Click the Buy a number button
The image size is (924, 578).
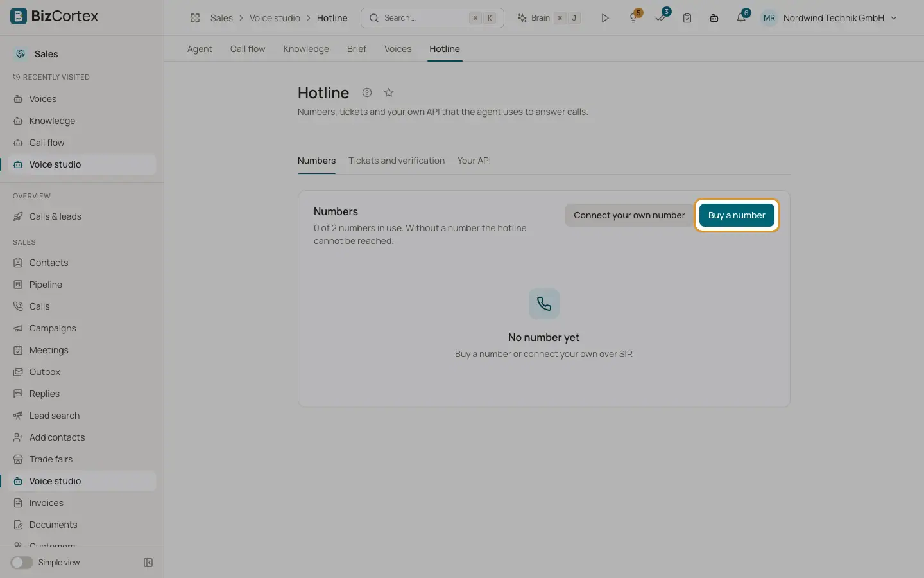click(x=737, y=215)
